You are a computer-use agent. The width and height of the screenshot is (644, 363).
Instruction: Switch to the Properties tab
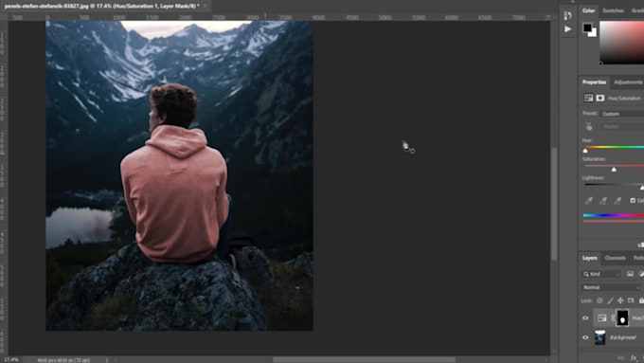click(594, 82)
